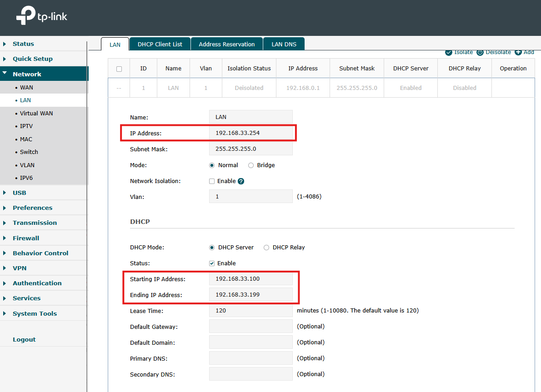The image size is (541, 392).
Task: Open the LAN DNS tab
Action: coord(284,44)
